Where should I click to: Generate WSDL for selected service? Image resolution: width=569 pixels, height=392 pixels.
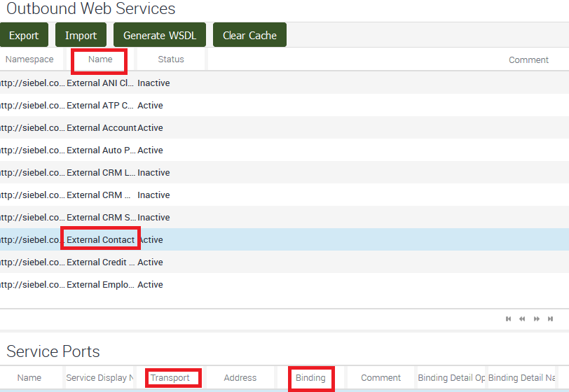[160, 35]
